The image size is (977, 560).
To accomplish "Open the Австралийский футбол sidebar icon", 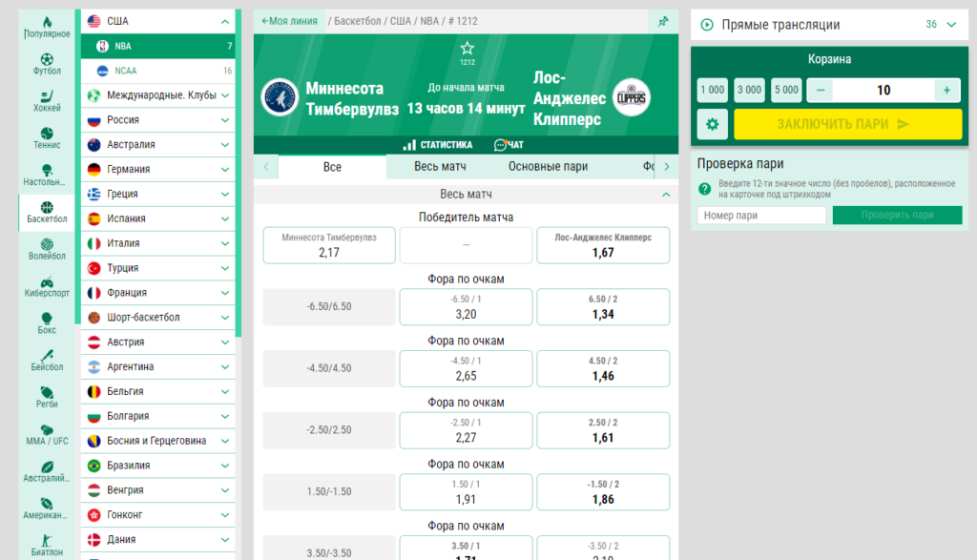I will [47, 471].
